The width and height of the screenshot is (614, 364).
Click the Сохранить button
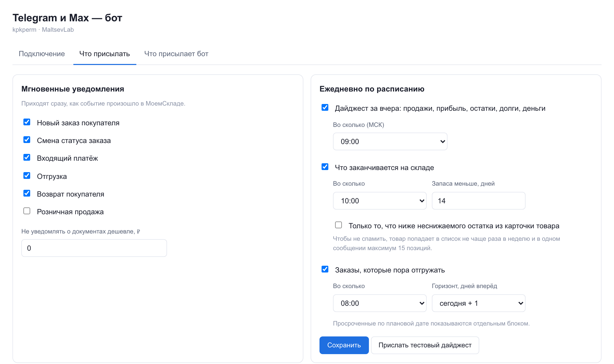tap(344, 345)
